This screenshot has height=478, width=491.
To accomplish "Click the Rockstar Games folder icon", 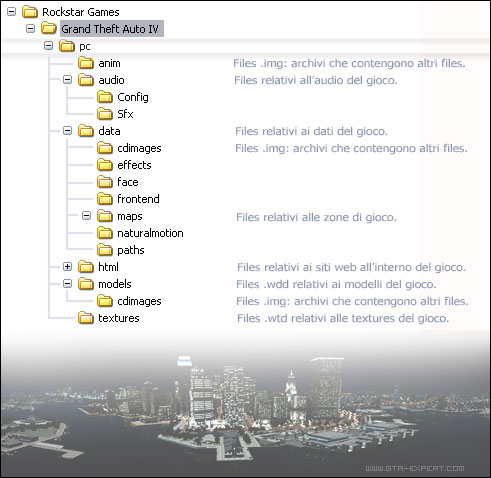I will (x=30, y=12).
